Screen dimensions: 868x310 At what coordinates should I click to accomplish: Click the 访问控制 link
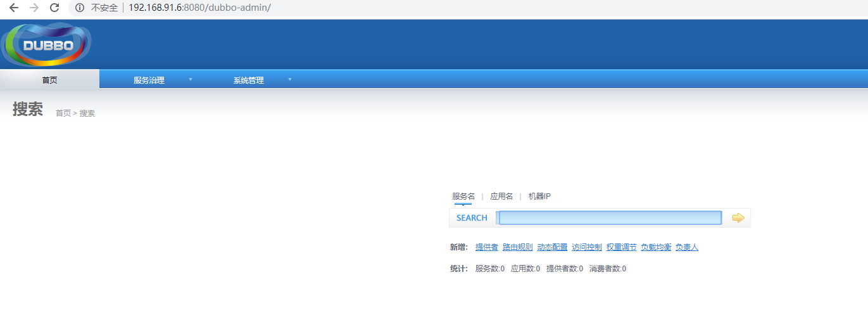pos(587,247)
